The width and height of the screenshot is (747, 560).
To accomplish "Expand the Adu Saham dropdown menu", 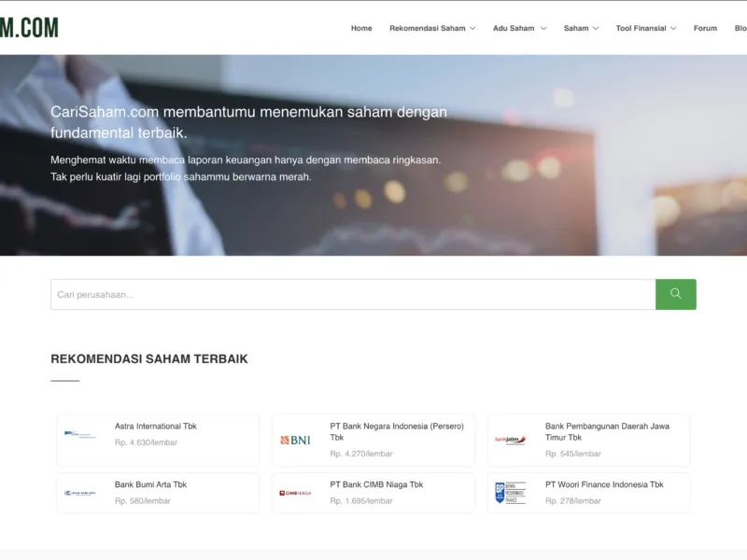I will (519, 28).
